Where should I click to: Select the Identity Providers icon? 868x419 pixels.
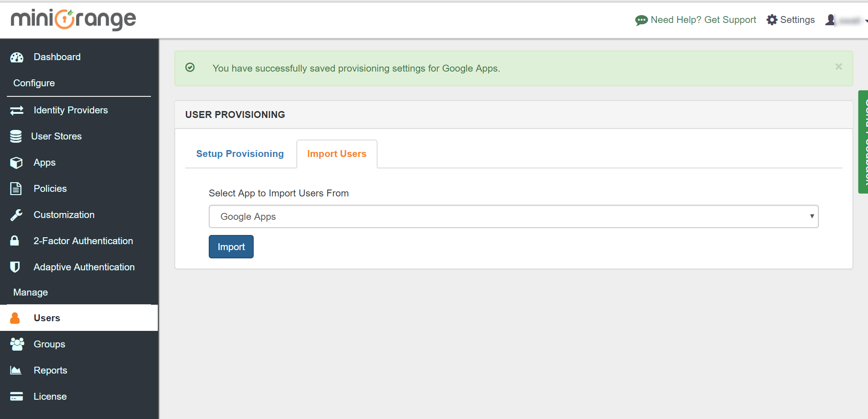tap(17, 110)
